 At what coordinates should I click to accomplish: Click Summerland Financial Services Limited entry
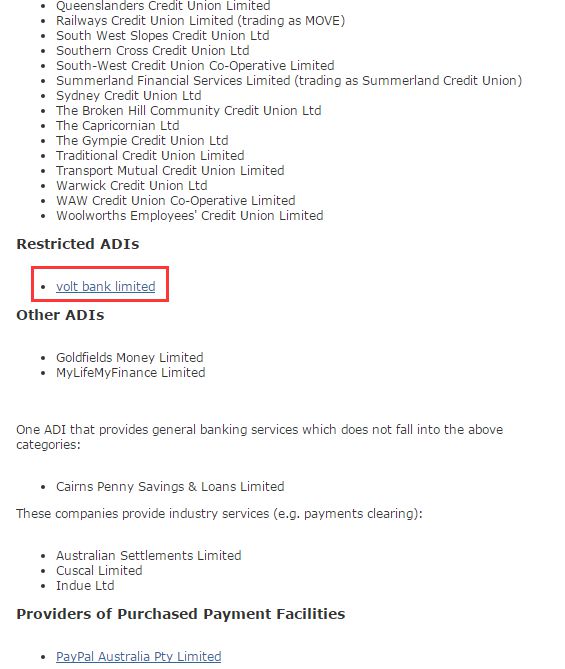(289, 81)
